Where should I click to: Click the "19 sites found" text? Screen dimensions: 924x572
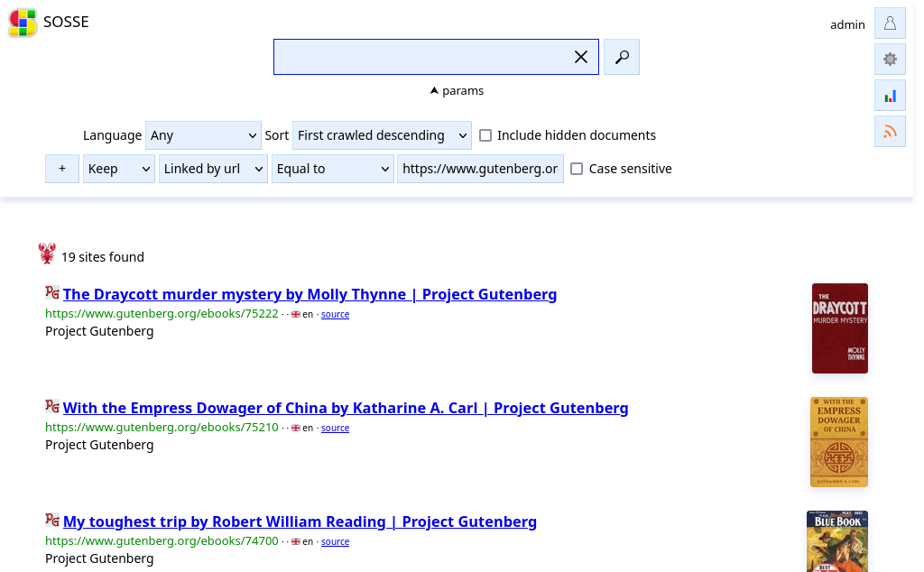pos(103,257)
